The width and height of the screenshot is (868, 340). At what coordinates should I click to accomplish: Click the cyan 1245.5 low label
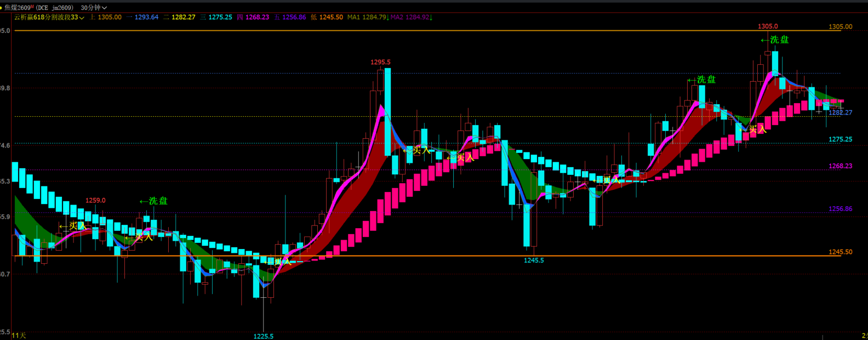tap(534, 260)
